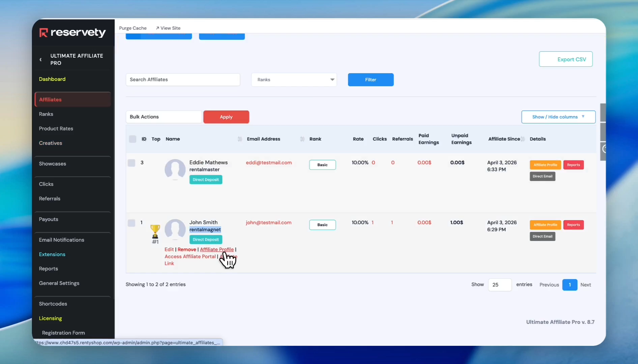638x364 pixels.
Task: Click sort icon next to Email Address column
Action: point(302,139)
